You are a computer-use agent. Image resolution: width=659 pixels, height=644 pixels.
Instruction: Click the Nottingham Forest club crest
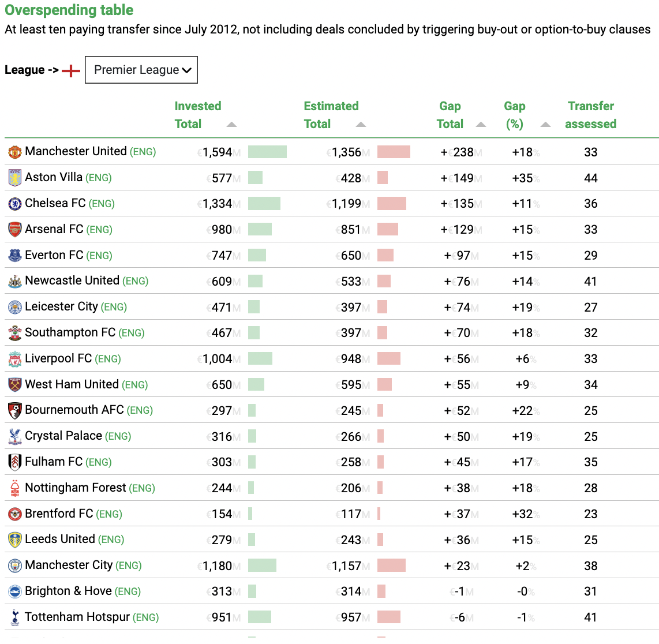click(x=14, y=488)
